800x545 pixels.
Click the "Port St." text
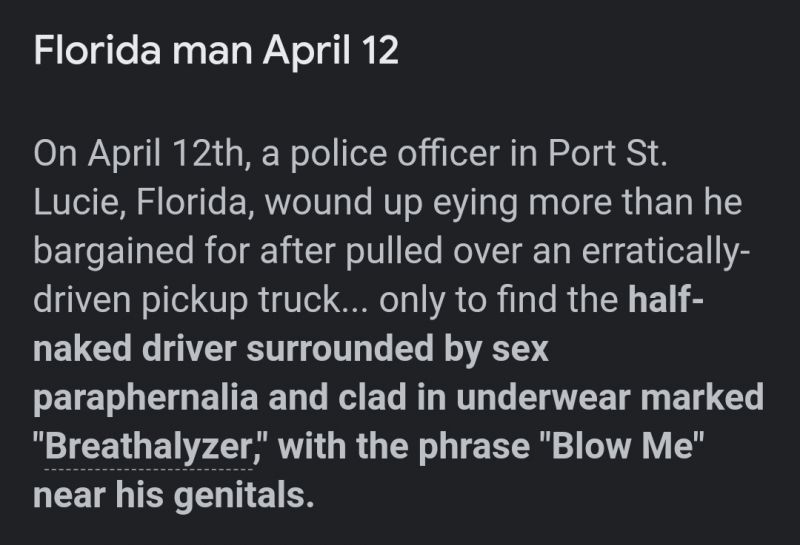608,153
